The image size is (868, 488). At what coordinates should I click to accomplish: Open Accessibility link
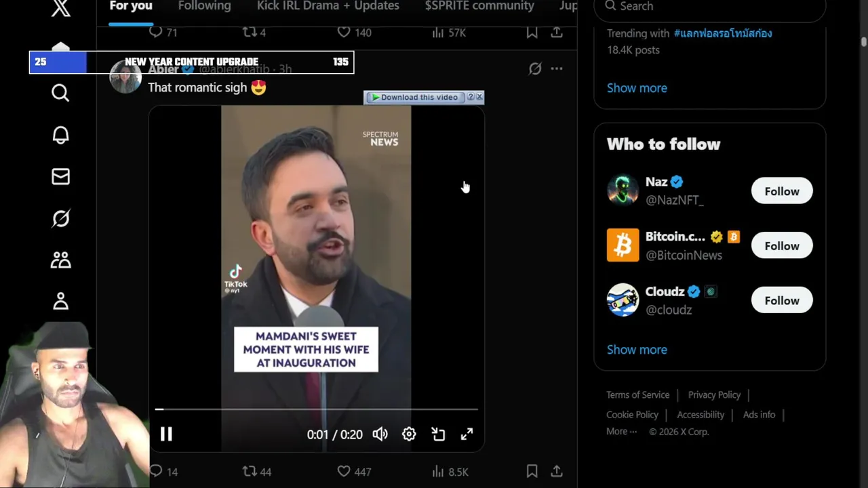[701, 414]
